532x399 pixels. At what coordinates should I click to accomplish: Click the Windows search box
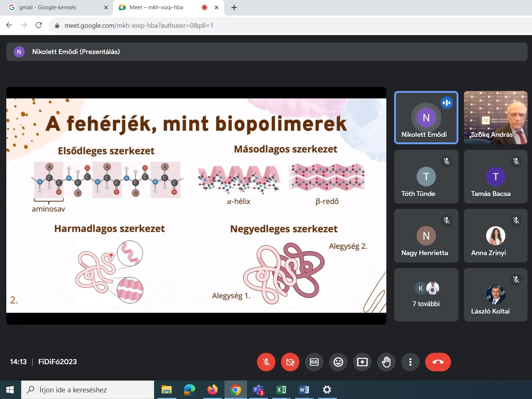click(89, 390)
